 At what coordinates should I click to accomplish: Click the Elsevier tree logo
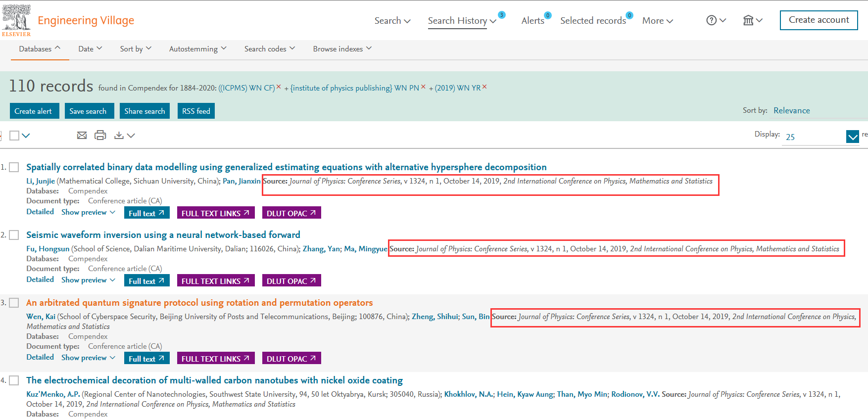16,20
